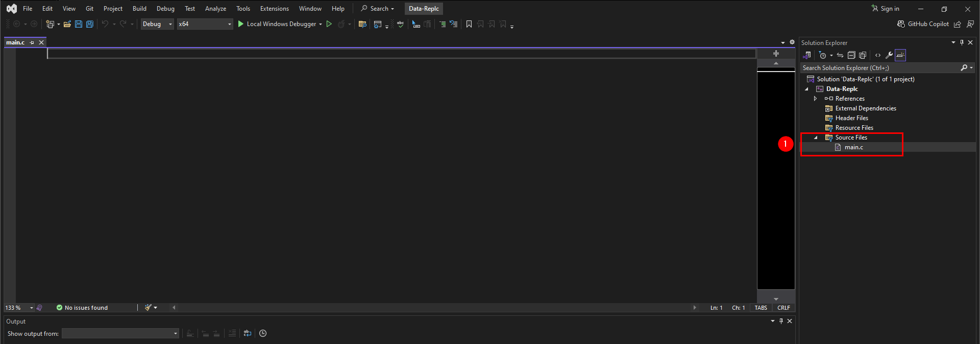The height and width of the screenshot is (344, 980).
Task: Open the Build menu
Action: coord(139,9)
